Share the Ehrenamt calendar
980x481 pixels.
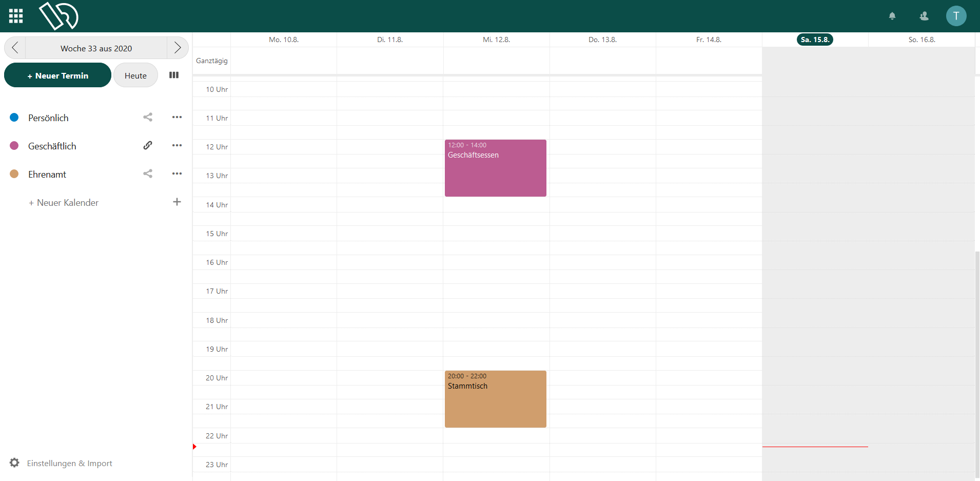pyautogui.click(x=148, y=174)
